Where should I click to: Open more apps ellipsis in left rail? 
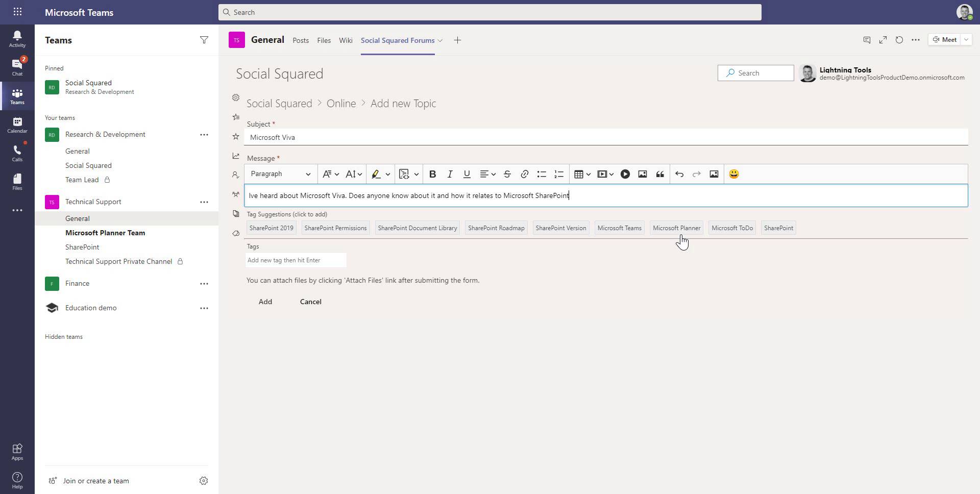click(17, 210)
